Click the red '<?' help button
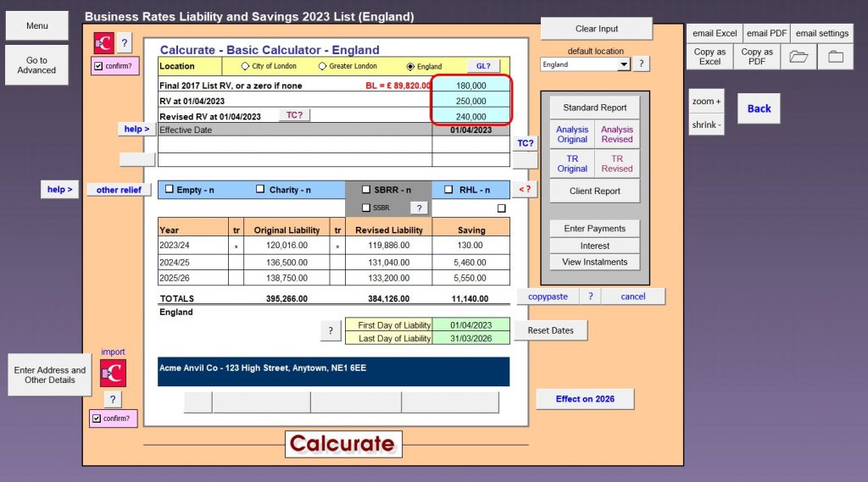The image size is (868, 482). click(526, 190)
